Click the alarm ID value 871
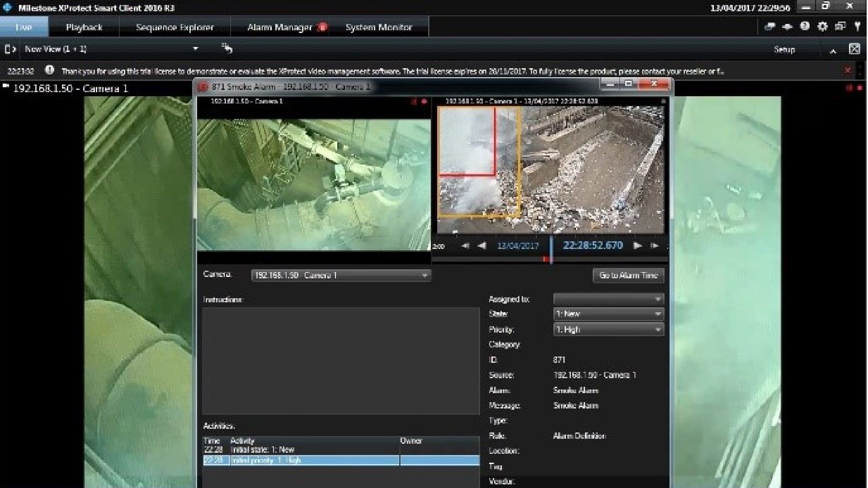Viewport: 868px width, 488px height. tap(559, 360)
